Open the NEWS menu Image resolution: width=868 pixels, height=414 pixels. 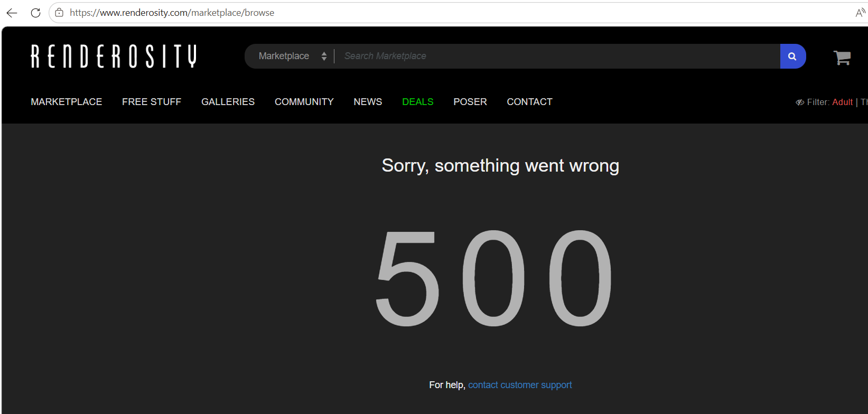(368, 102)
